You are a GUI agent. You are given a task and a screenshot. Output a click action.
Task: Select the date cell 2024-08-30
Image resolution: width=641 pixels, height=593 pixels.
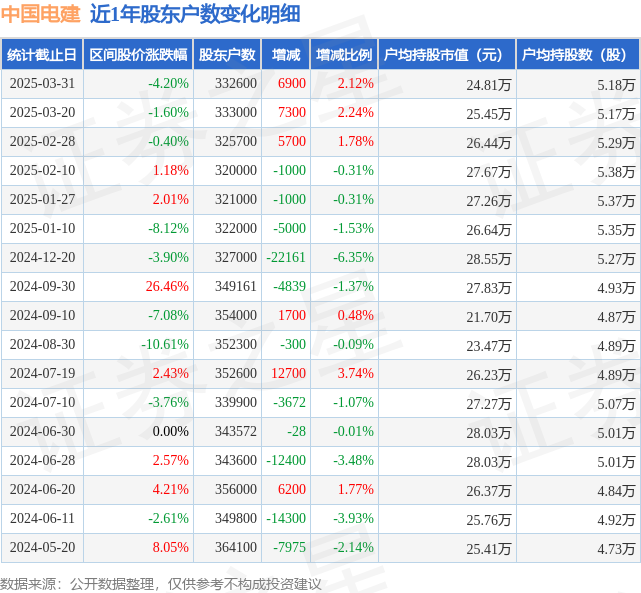click(43, 345)
